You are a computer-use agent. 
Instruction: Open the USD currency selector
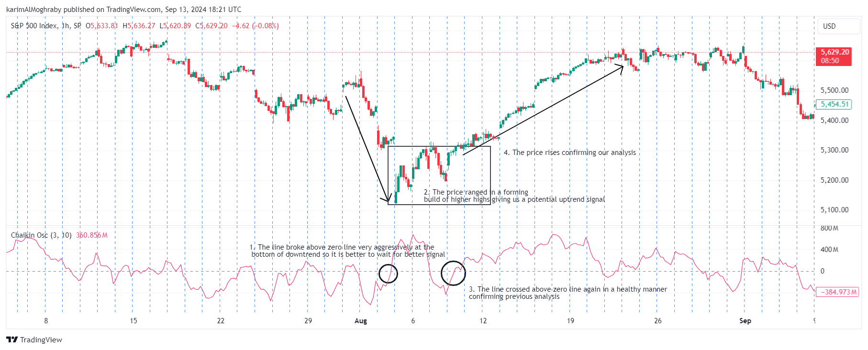click(839, 26)
